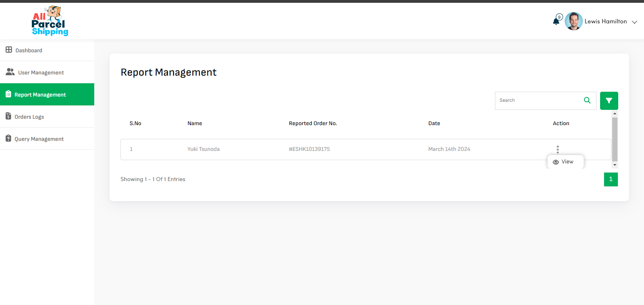
Task: Click the Dashboard grid icon
Action: 9,50
